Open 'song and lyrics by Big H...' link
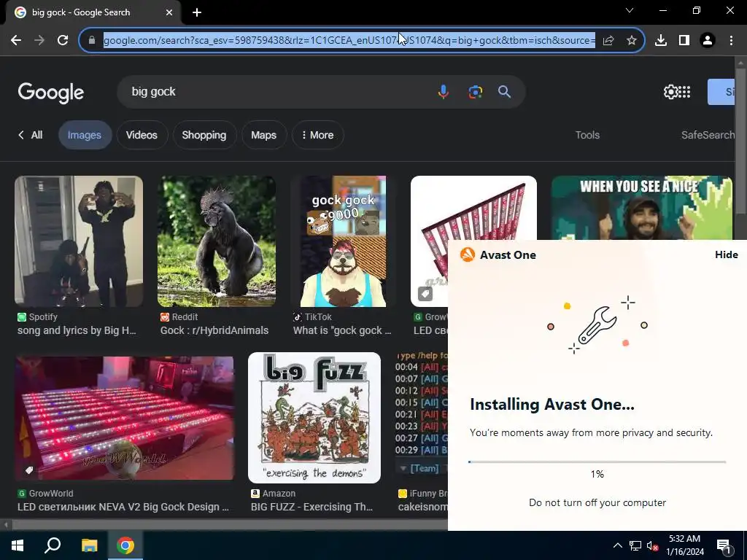Screen dimensions: 747x560 click(x=77, y=330)
